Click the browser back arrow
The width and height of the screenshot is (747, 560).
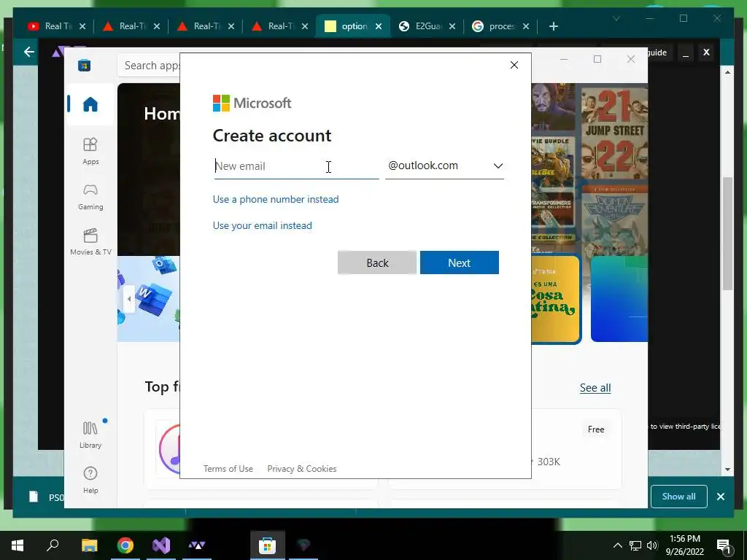[29, 52]
